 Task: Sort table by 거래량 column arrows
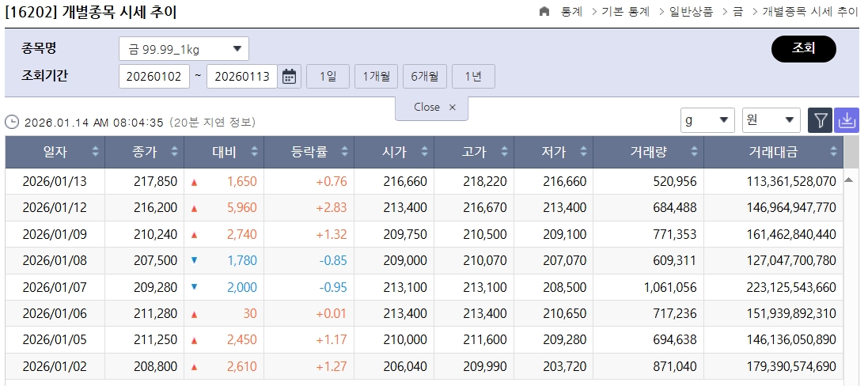[694, 152]
